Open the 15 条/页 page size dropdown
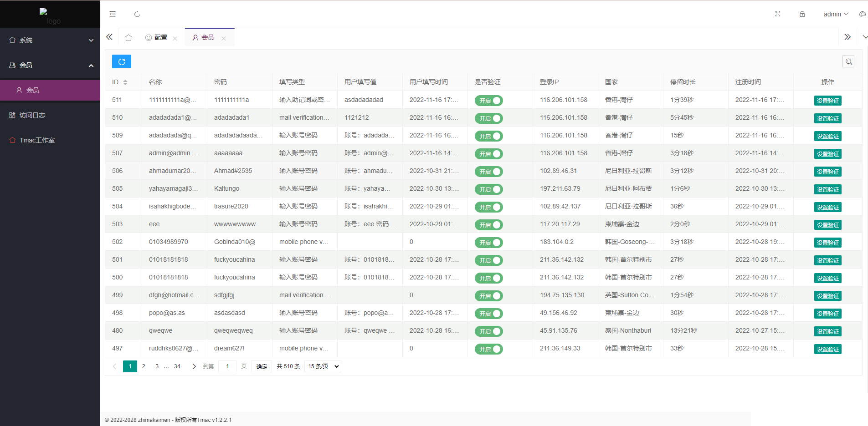The width and height of the screenshot is (868, 426). pos(323,366)
